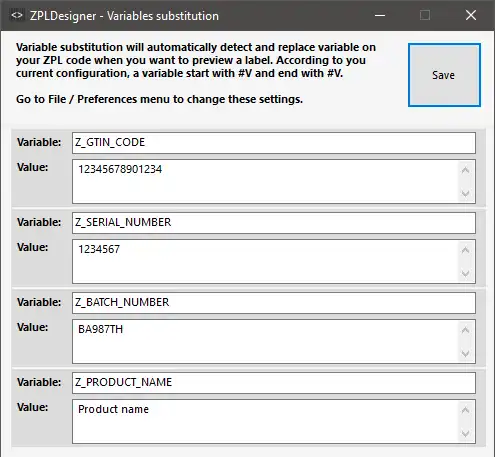Viewport: 495px width, 457px height.
Task: Click the ZPLDesigner app icon in title bar
Action: [17, 15]
